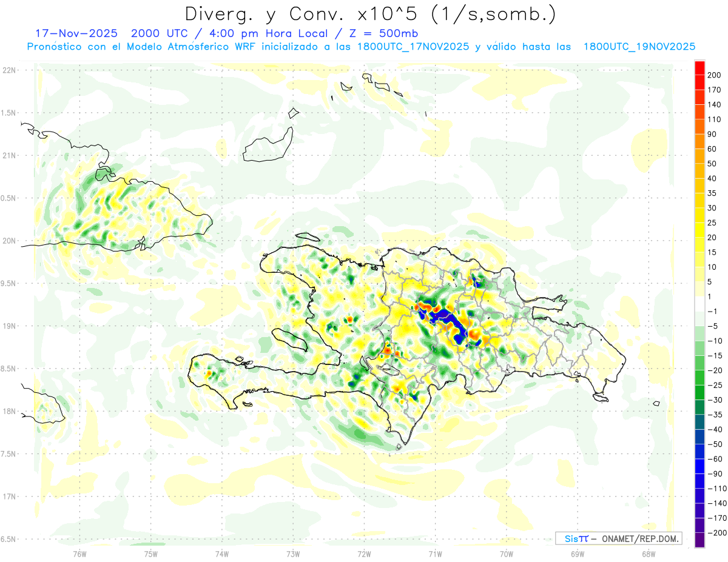Click the '1800UTC_19NOV2025' valid-until time
Image resolution: width=728 pixels, height=562 pixels.
pos(639,47)
